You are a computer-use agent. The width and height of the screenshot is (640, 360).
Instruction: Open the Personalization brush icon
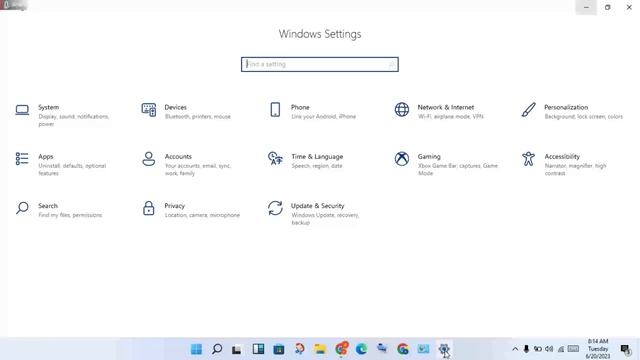click(528, 110)
